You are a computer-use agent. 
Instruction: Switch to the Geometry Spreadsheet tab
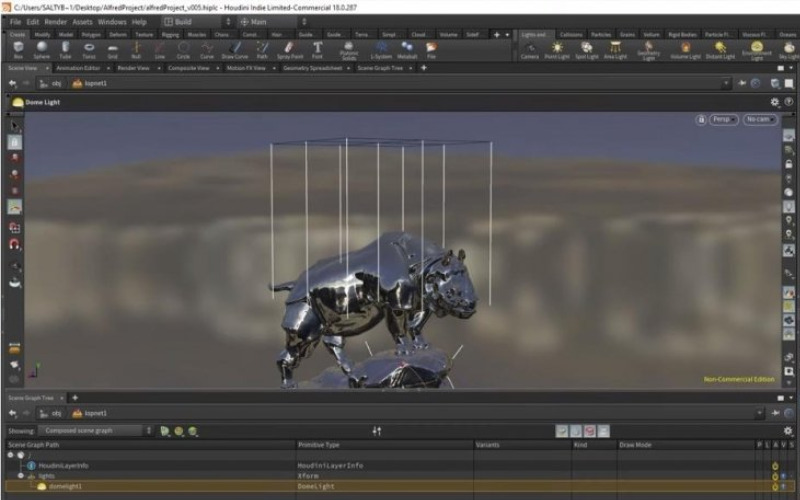[312, 68]
